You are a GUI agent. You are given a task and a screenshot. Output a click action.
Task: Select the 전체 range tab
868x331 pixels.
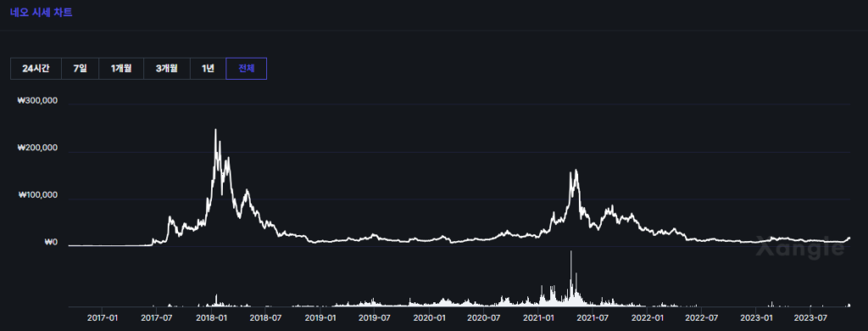pyautogui.click(x=247, y=69)
